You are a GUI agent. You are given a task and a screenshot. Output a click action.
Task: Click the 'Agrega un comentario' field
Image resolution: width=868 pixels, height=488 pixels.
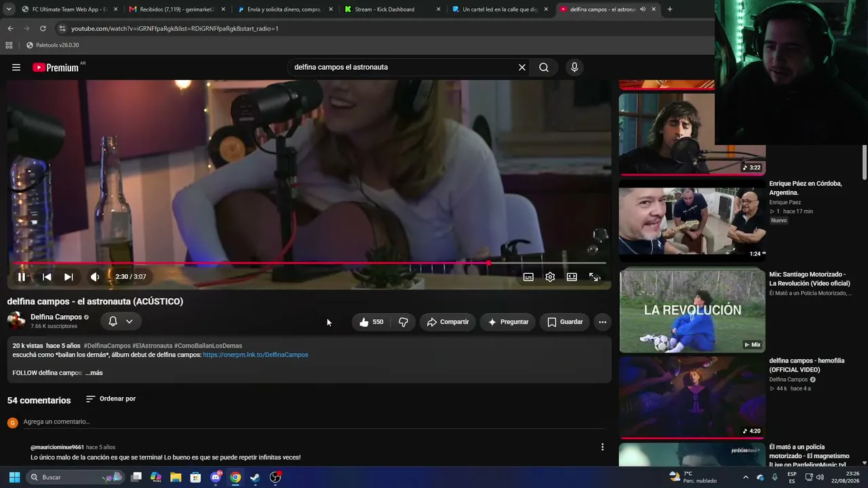(313, 422)
